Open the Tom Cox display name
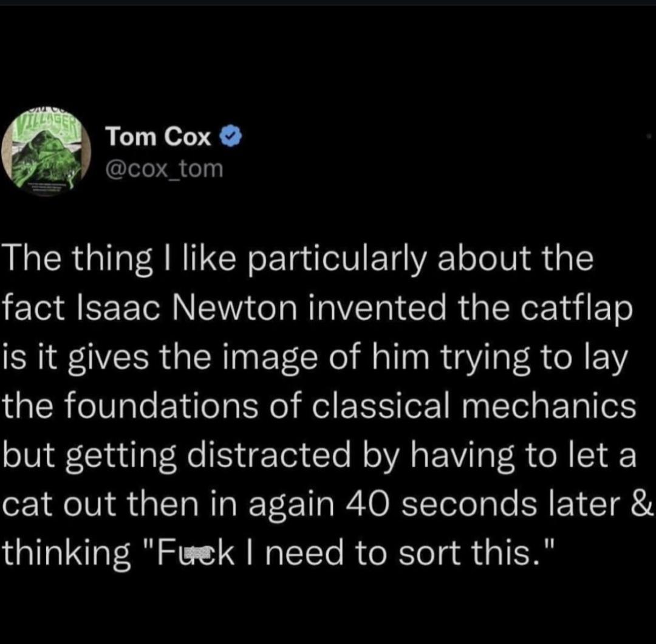656x644 pixels. (159, 139)
